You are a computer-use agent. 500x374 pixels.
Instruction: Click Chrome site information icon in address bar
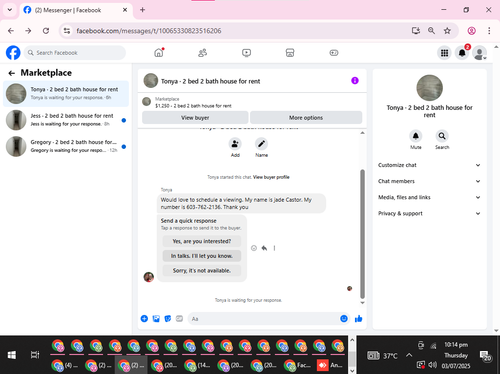click(67, 31)
